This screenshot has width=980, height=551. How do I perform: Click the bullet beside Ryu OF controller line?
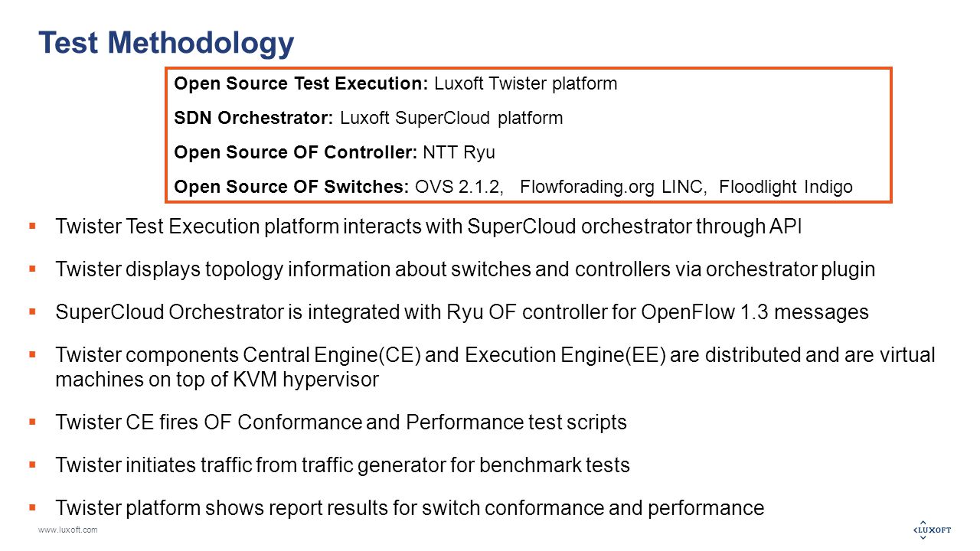[32, 311]
